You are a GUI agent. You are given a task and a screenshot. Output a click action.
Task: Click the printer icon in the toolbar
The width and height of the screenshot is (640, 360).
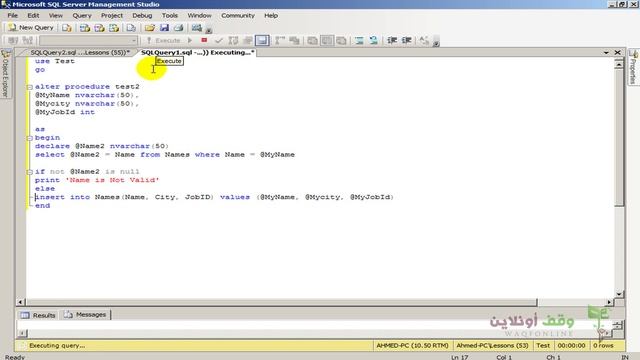coord(178,28)
